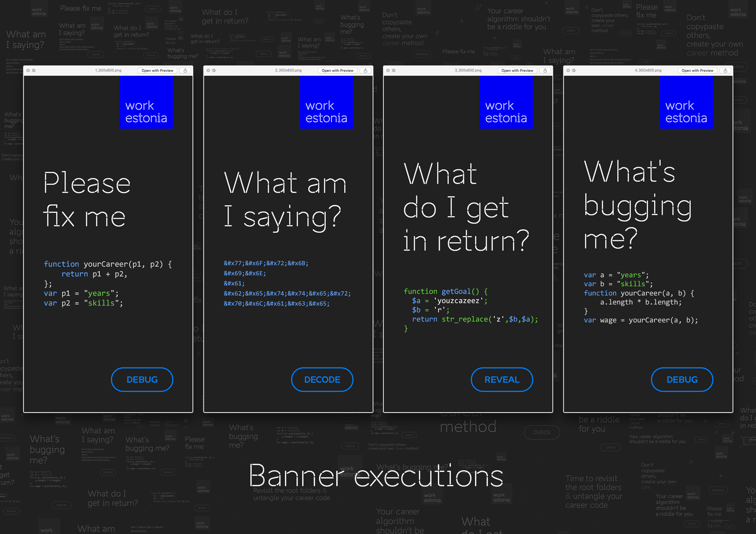Click the share icon in 1_300x600.png window
Viewport: 756px width, 534px height.
tap(185, 71)
